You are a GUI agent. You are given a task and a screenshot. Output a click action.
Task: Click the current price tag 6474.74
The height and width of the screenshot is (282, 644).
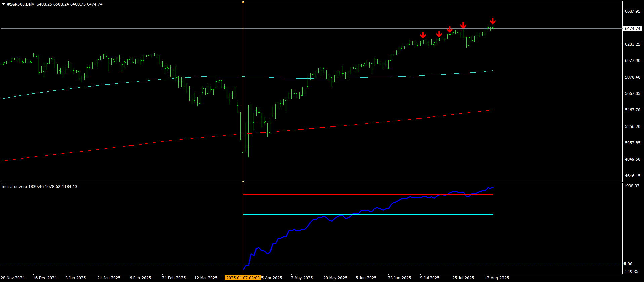click(x=632, y=29)
